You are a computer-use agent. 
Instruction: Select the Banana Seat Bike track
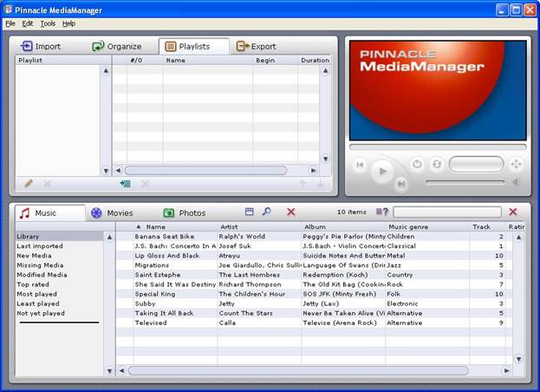tap(165, 236)
